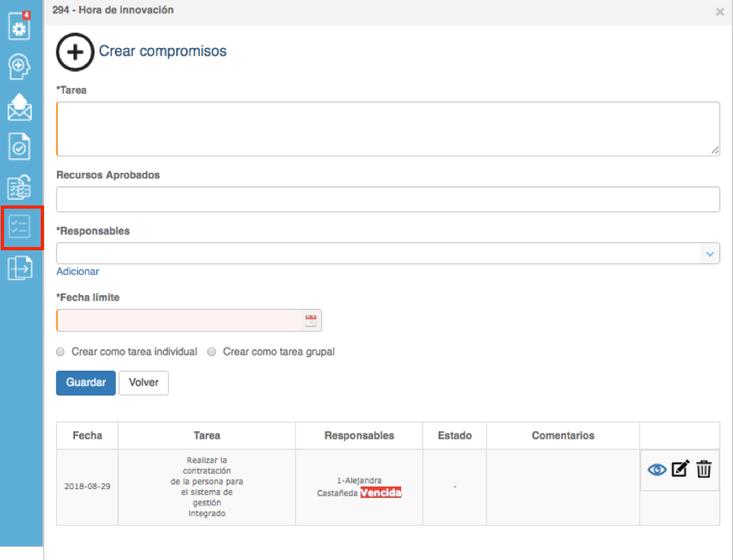The width and height of the screenshot is (733, 560).
Task: Open the highlighted commitments checklist icon
Action: pos(21,227)
